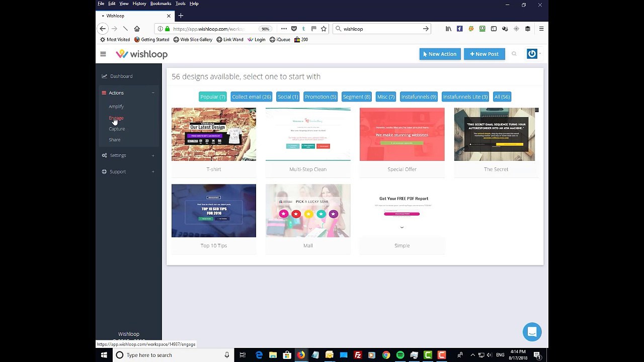Filter designs by Social (1)

click(288, 97)
